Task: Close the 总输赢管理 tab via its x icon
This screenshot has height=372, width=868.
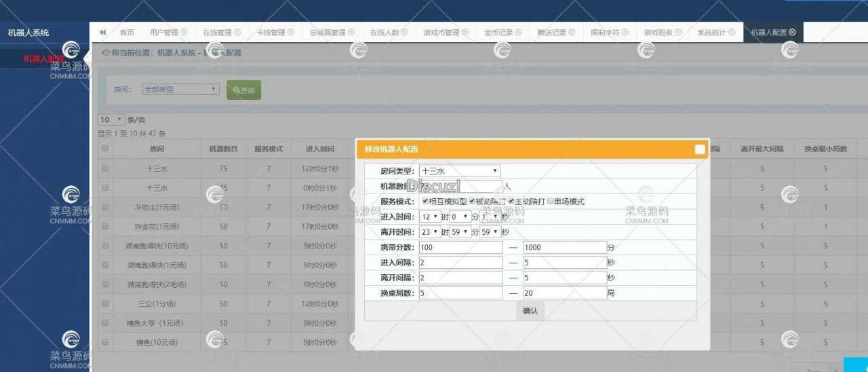Action: click(351, 33)
